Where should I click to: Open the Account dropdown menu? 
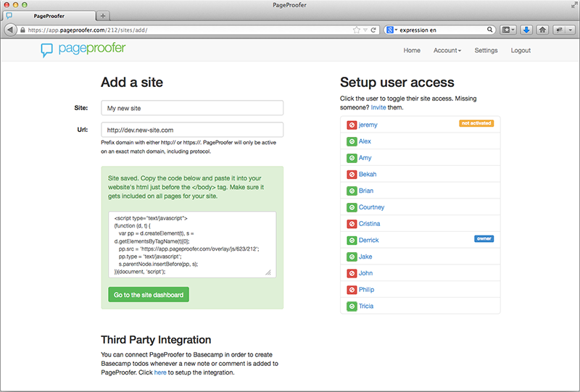click(x=447, y=51)
